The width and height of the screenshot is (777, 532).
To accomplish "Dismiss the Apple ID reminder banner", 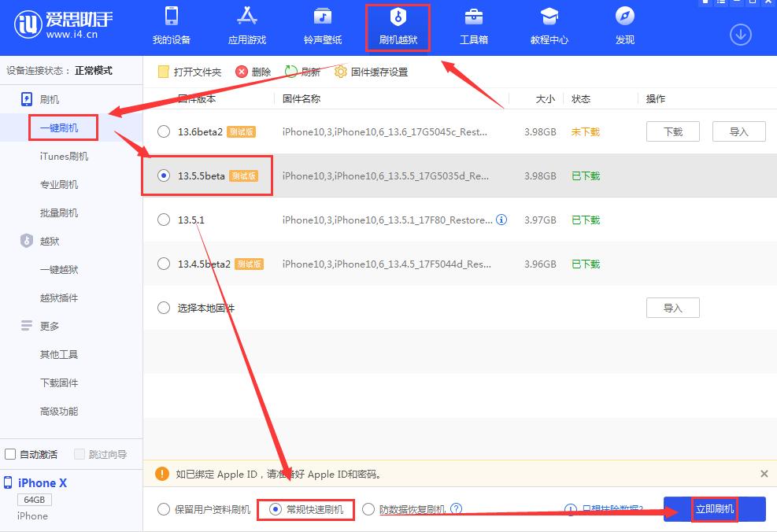I will [763, 474].
